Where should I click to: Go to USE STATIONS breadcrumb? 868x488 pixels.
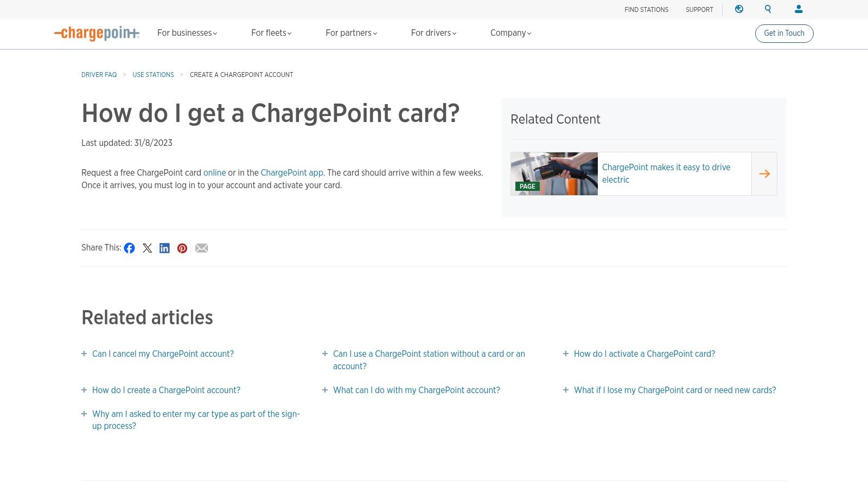(153, 74)
